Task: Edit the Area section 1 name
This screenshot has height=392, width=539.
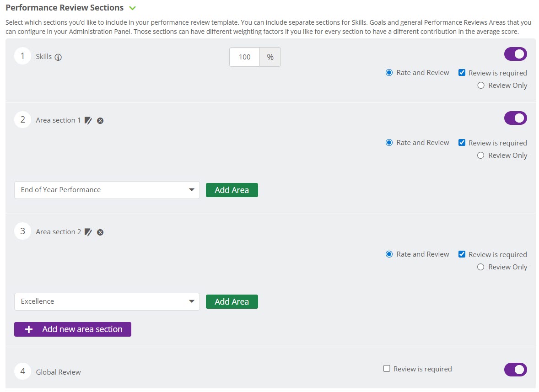Action: 88,121
